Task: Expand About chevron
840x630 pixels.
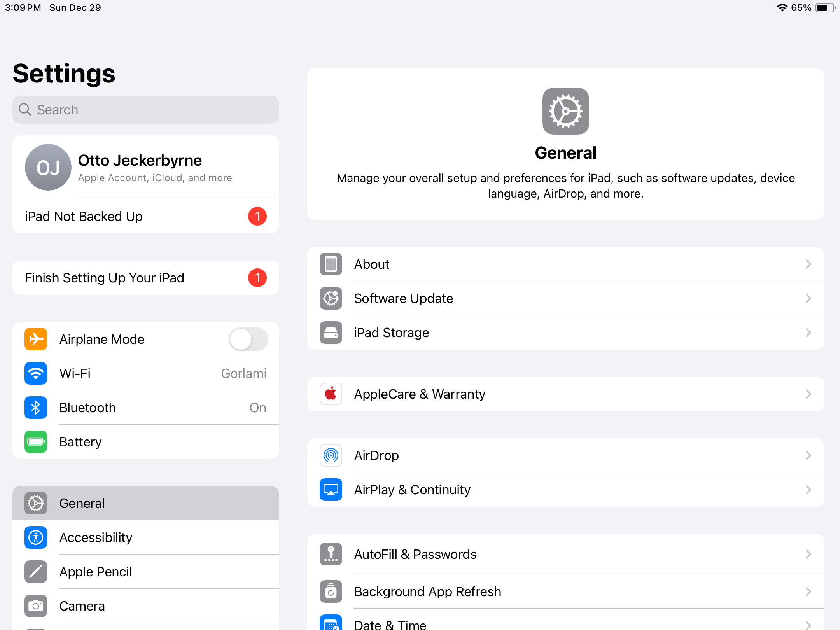Action: point(808,264)
